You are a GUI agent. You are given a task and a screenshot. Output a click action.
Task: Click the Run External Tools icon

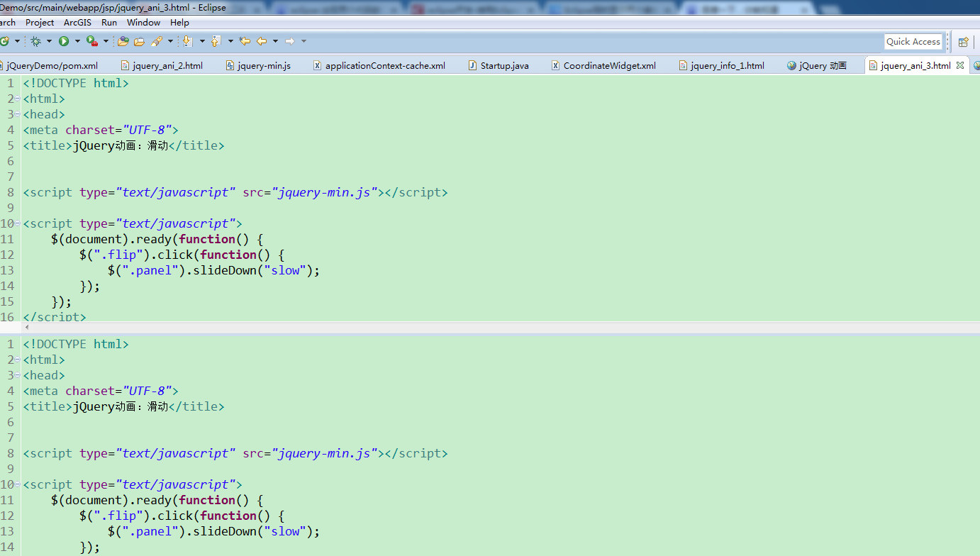click(x=92, y=41)
